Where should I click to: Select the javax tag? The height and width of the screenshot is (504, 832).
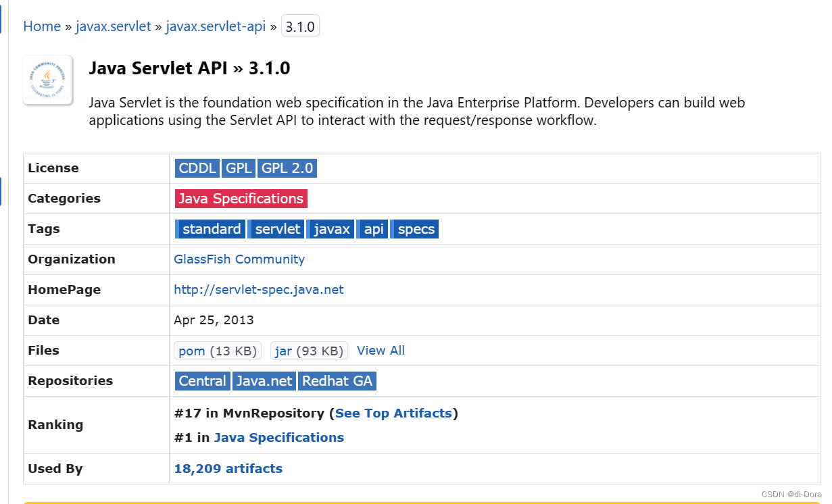tap(330, 229)
